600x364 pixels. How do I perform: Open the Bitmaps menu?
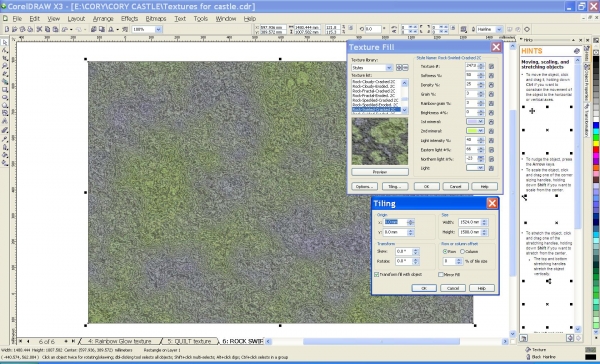tap(156, 18)
